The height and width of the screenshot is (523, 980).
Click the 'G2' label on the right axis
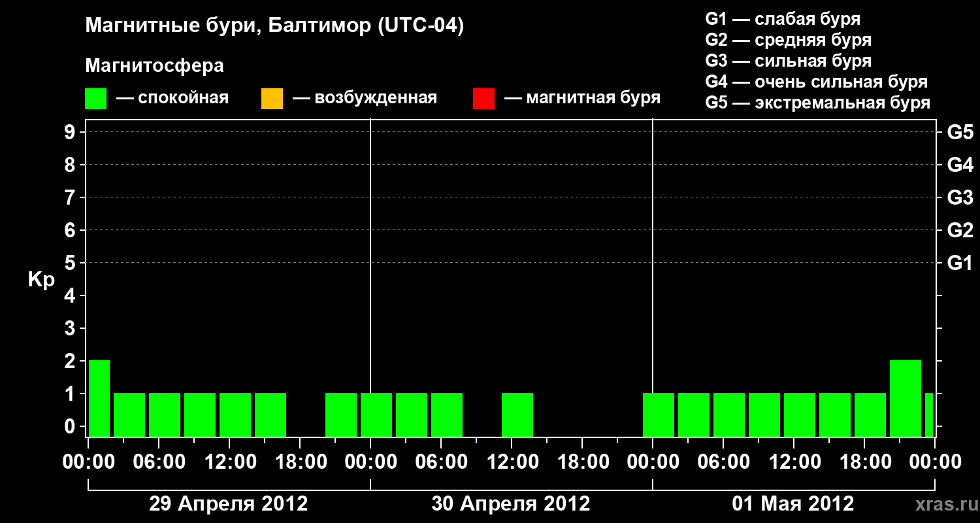click(960, 230)
